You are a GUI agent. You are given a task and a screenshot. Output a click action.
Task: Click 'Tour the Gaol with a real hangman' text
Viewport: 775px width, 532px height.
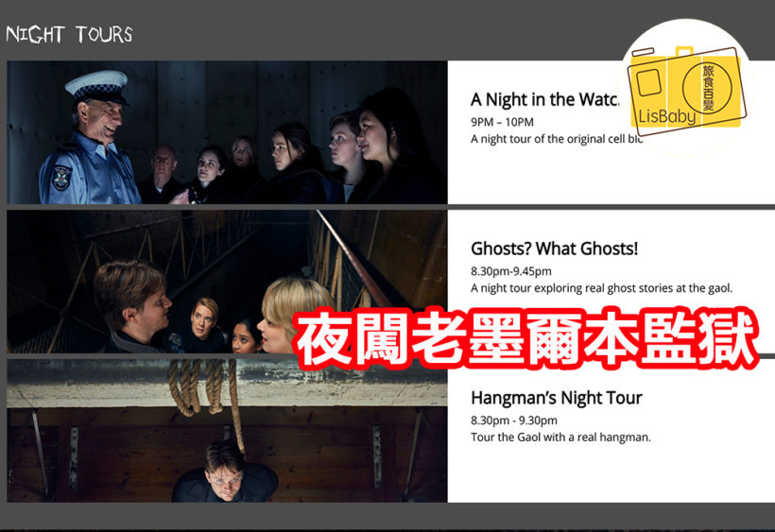pos(560,438)
